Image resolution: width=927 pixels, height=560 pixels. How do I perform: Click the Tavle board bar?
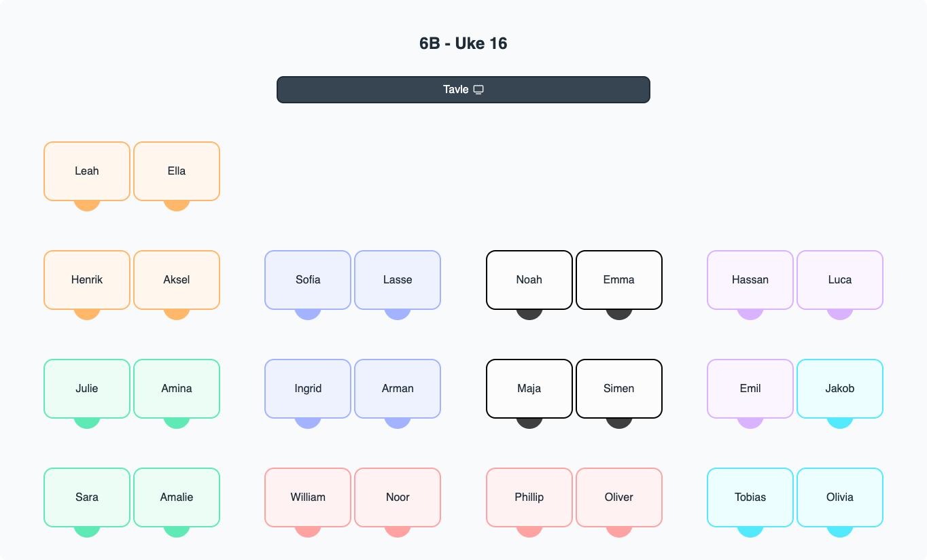point(381,90)
